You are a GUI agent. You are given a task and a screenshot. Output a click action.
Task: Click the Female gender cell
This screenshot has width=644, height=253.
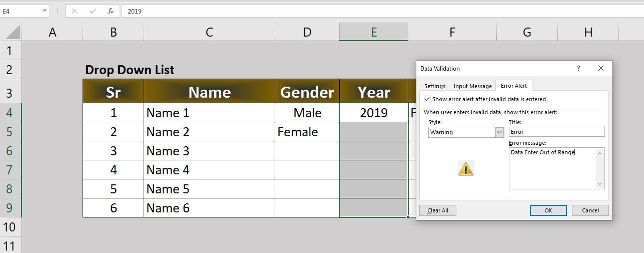pyautogui.click(x=307, y=132)
